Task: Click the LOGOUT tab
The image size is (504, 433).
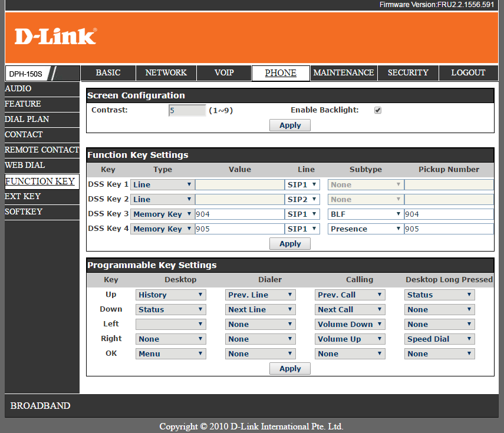Action: pos(468,73)
